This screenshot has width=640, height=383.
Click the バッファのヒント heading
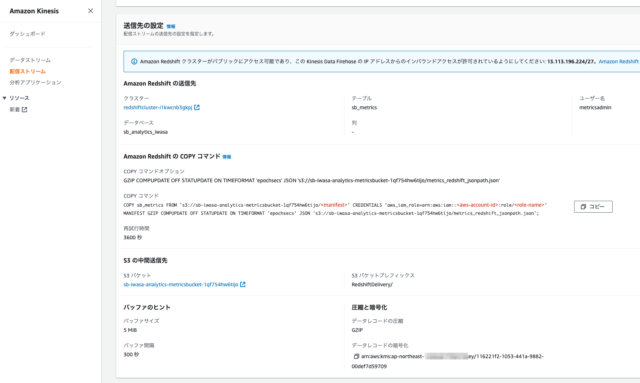pyautogui.click(x=147, y=307)
